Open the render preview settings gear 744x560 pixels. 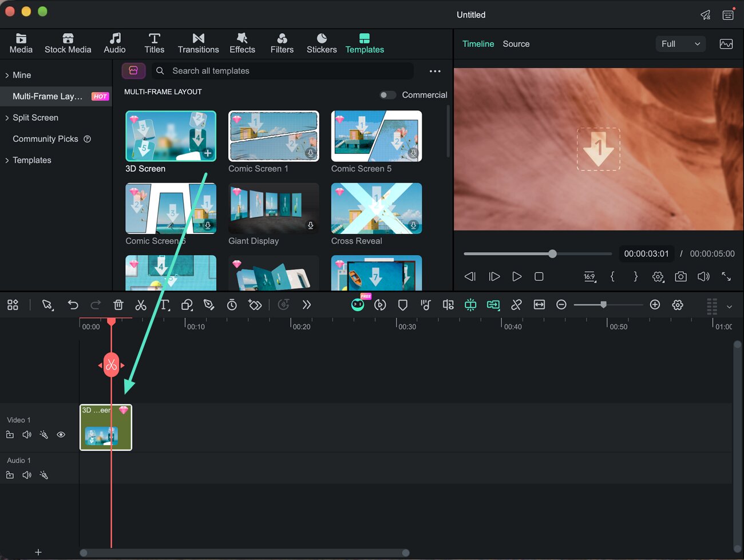point(658,277)
